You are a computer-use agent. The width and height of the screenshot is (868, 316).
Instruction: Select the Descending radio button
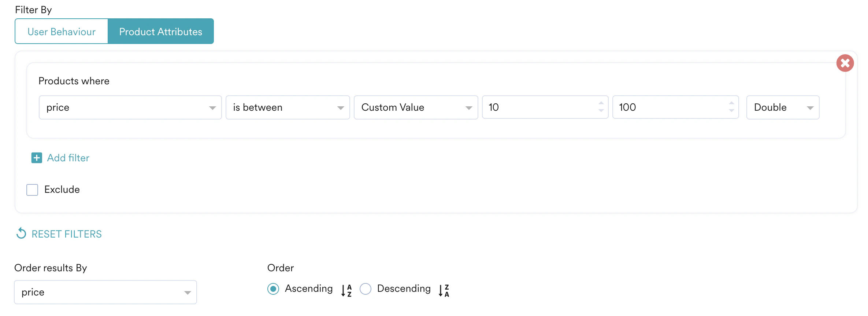tap(366, 289)
